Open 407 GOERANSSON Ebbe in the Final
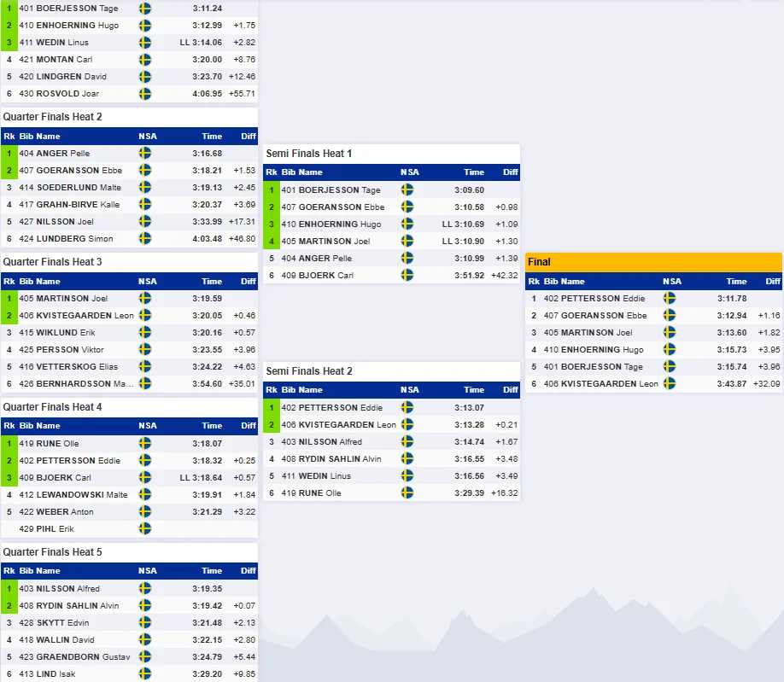The height and width of the screenshot is (682, 784). (x=595, y=316)
